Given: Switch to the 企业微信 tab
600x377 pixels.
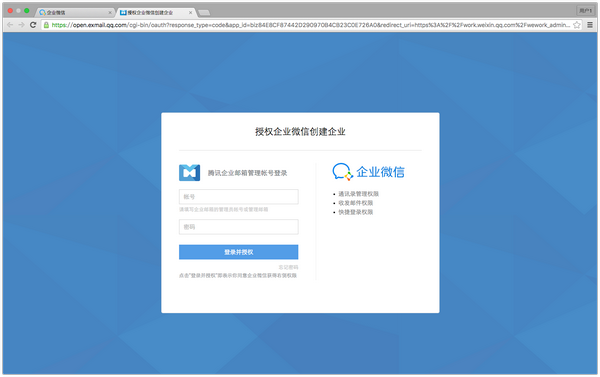Looking at the screenshot, I should pos(75,13).
